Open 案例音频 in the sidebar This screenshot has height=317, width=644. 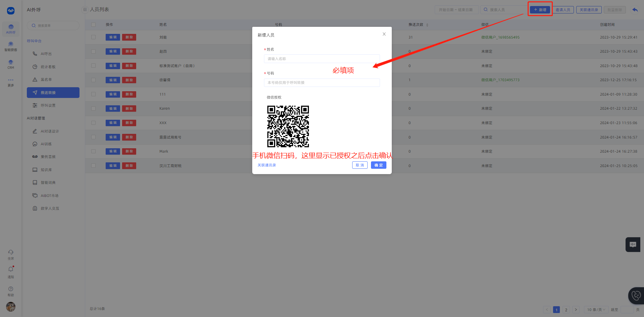click(53, 157)
